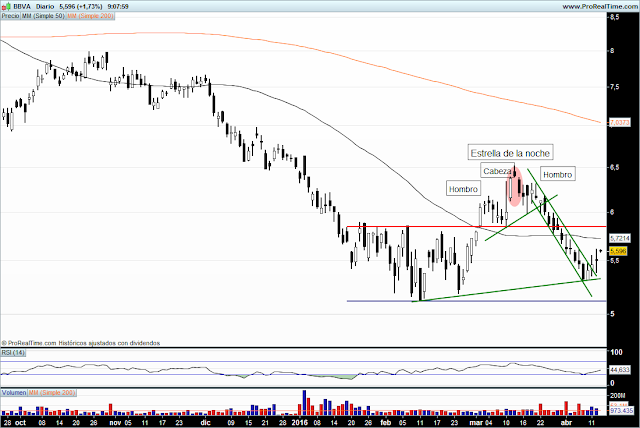Screen dimensions: 640x428
Task: Click the mar month label on the date axis
Action: pyautogui.click(x=476, y=423)
